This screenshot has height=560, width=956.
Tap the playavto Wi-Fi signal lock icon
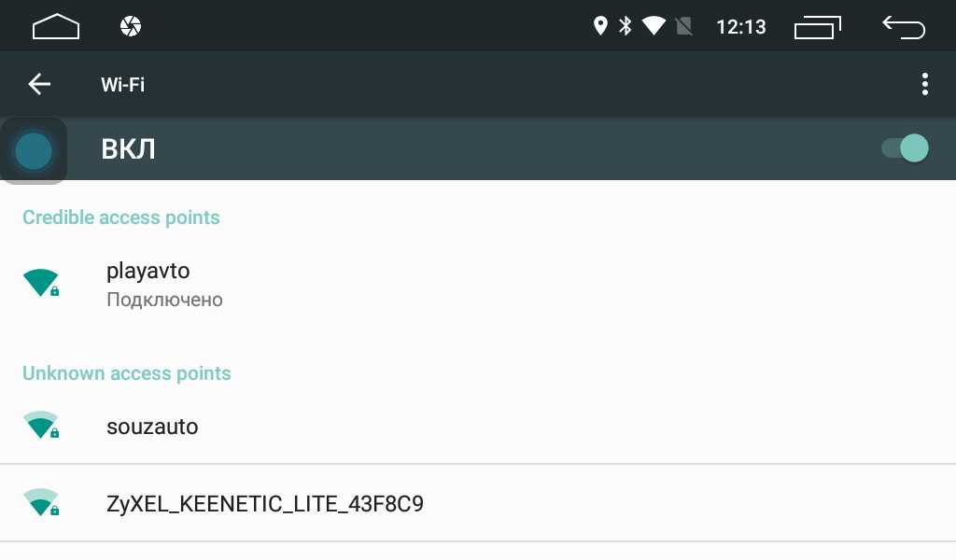click(x=41, y=282)
